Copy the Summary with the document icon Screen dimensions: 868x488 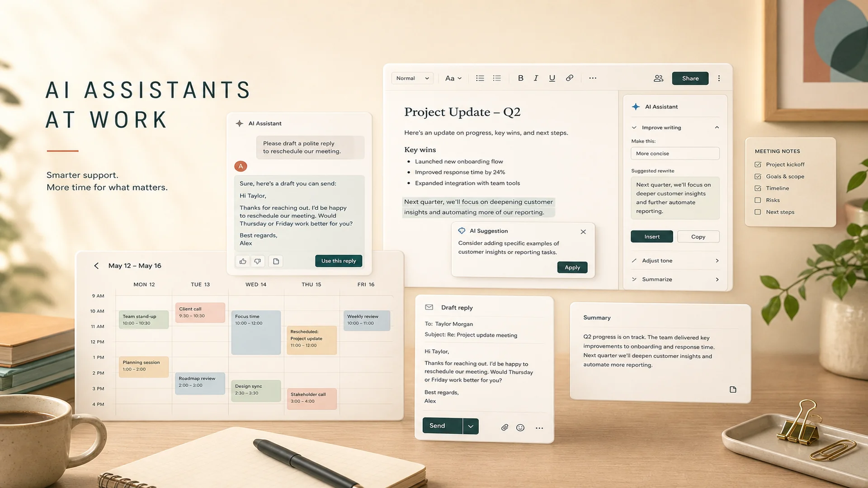[733, 389]
